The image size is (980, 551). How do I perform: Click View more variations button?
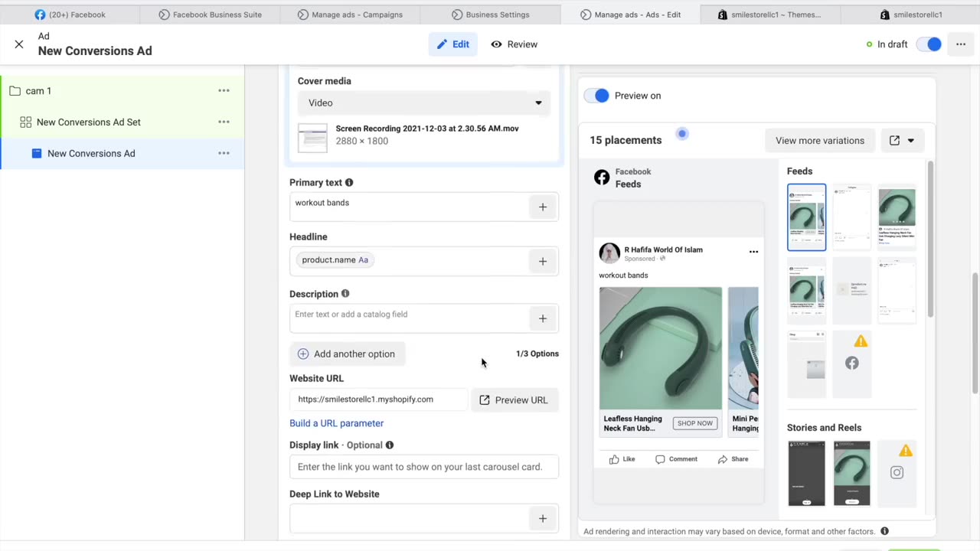[x=820, y=141]
